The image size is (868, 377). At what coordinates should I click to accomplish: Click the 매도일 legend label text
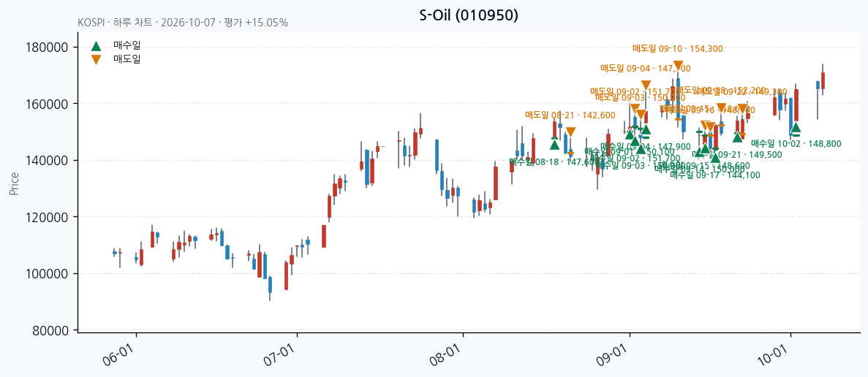127,59
